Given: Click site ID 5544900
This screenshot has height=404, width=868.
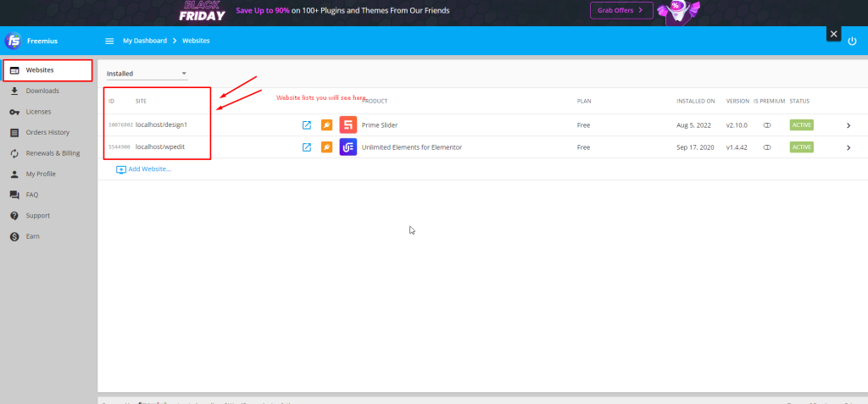Looking at the screenshot, I should tap(120, 147).
